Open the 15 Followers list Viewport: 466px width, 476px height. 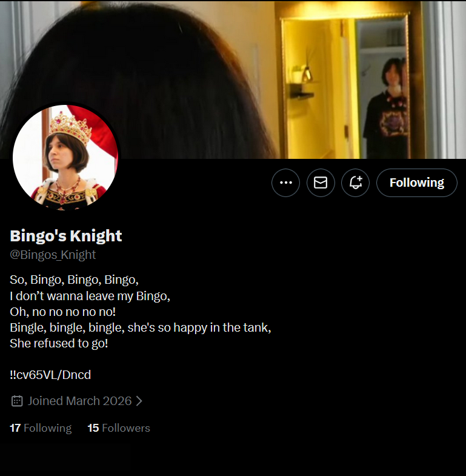click(119, 428)
